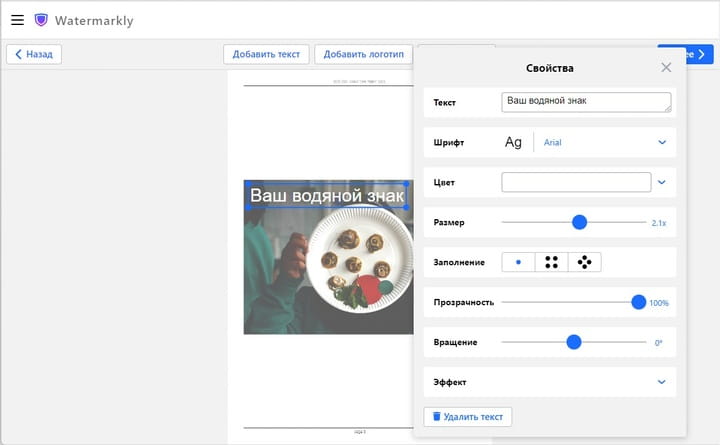
Task: Click the Ag font preview
Action: tap(513, 142)
